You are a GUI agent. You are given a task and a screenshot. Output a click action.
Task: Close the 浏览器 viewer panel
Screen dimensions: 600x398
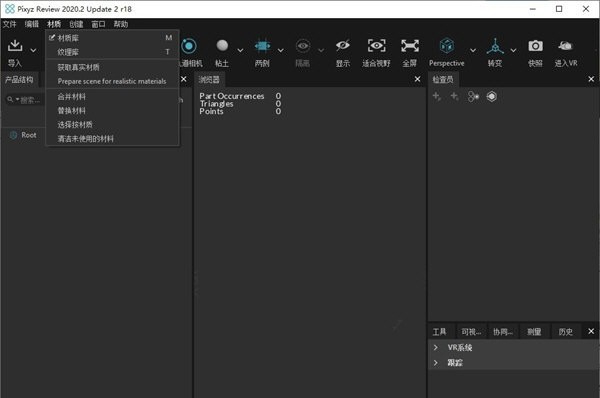(417, 79)
